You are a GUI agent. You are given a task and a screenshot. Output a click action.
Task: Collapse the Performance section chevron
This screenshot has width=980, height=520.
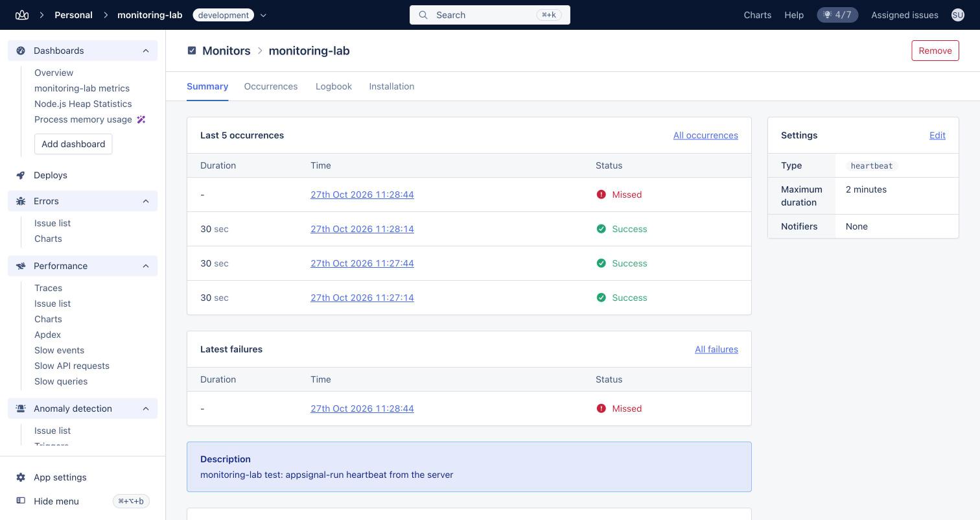click(146, 266)
